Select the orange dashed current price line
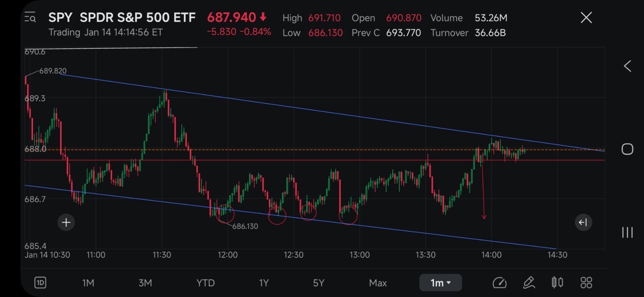644x297 pixels. (x=315, y=150)
